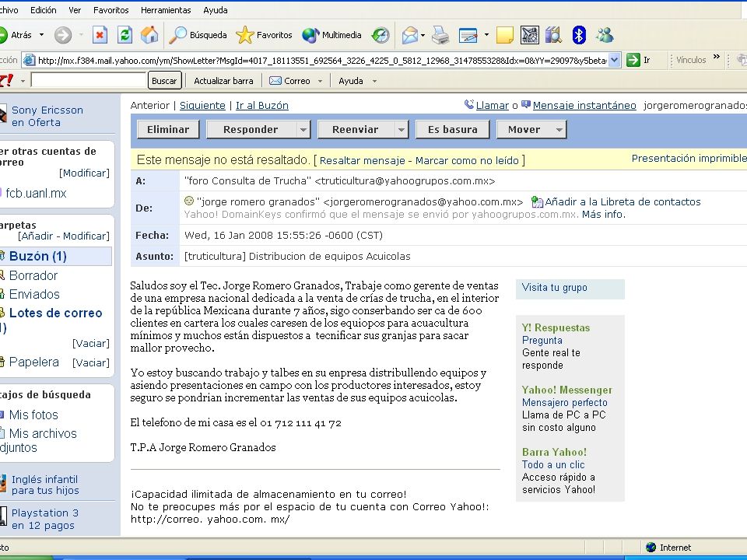Viewport: 747px width, 560px height.
Task: Open the Messenger people toolbar icon
Action: tap(605, 35)
